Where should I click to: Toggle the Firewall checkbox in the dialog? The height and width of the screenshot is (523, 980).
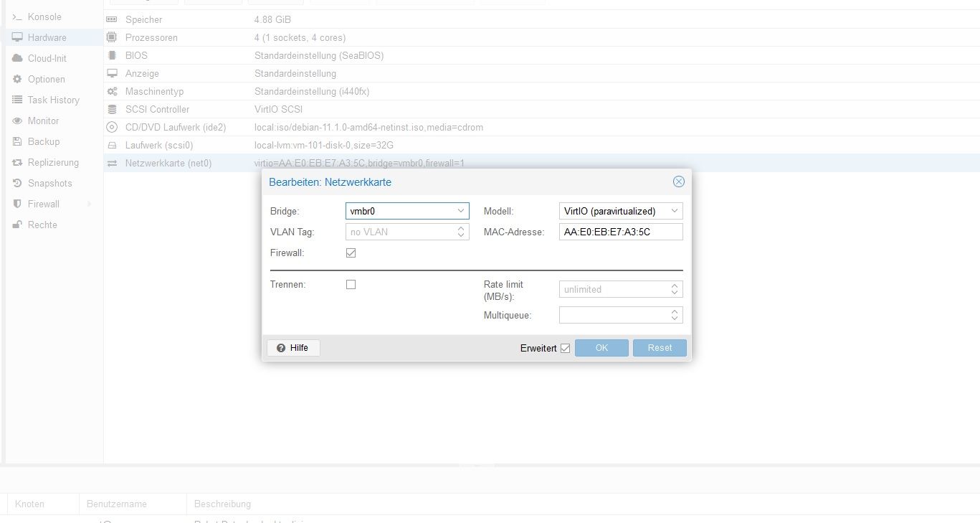tap(351, 253)
